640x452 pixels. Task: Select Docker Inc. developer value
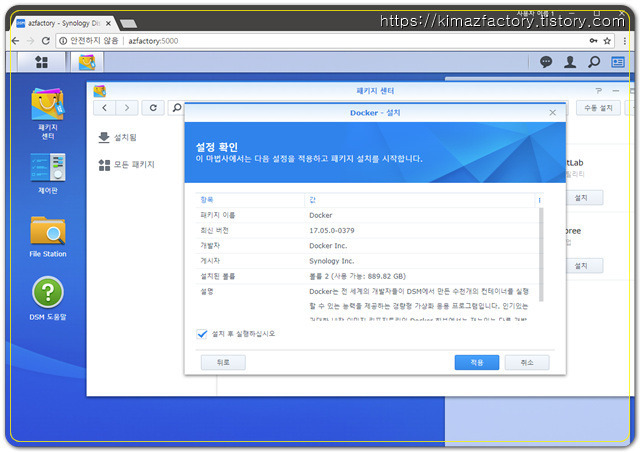[x=328, y=246]
